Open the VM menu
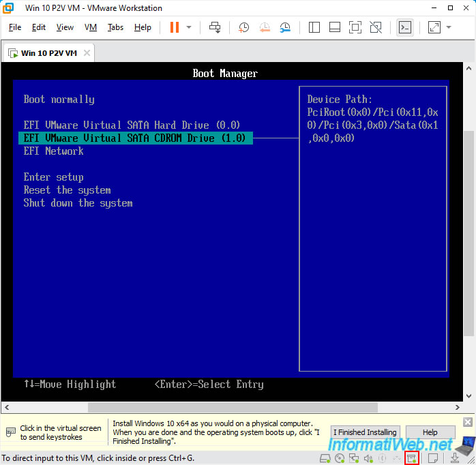The height and width of the screenshot is (465, 476). (91, 27)
